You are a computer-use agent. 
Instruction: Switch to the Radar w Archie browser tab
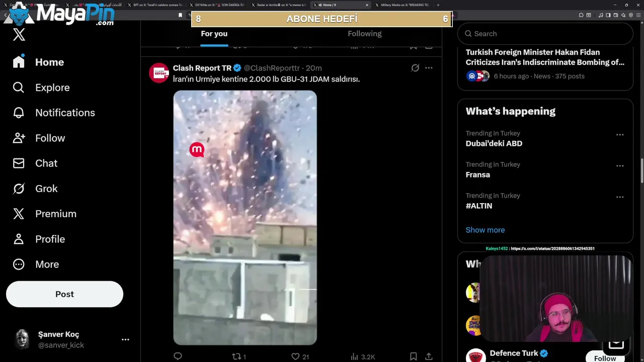(x=279, y=5)
